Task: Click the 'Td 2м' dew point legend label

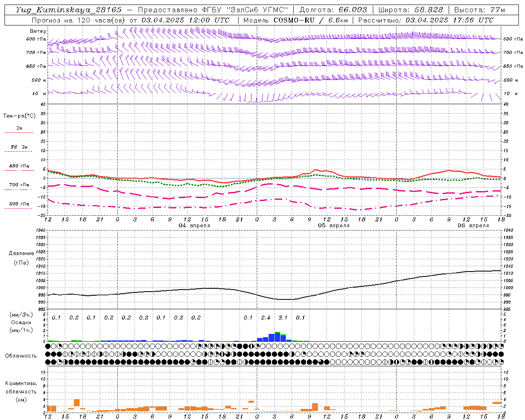Action: [x=19, y=147]
